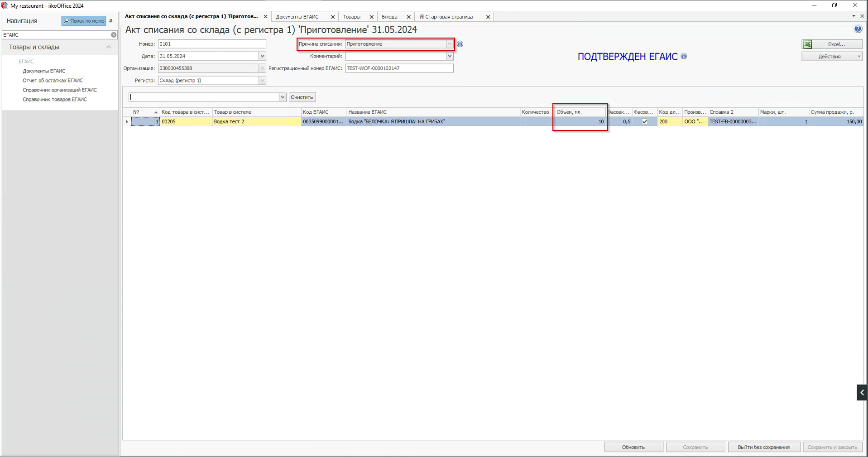Open the Комментарий dropdown
This screenshot has height=457, width=868.
[x=450, y=56]
